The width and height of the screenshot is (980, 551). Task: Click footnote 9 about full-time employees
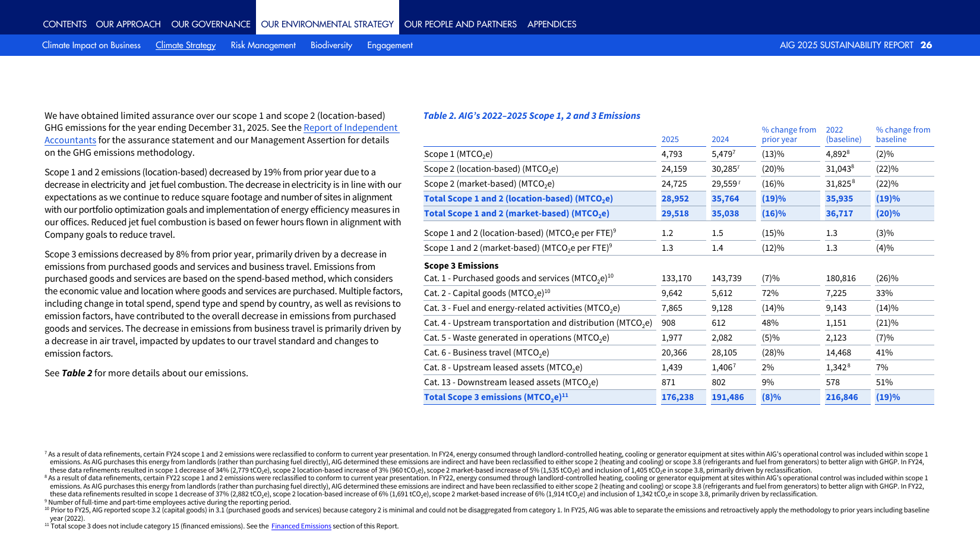coord(168,502)
